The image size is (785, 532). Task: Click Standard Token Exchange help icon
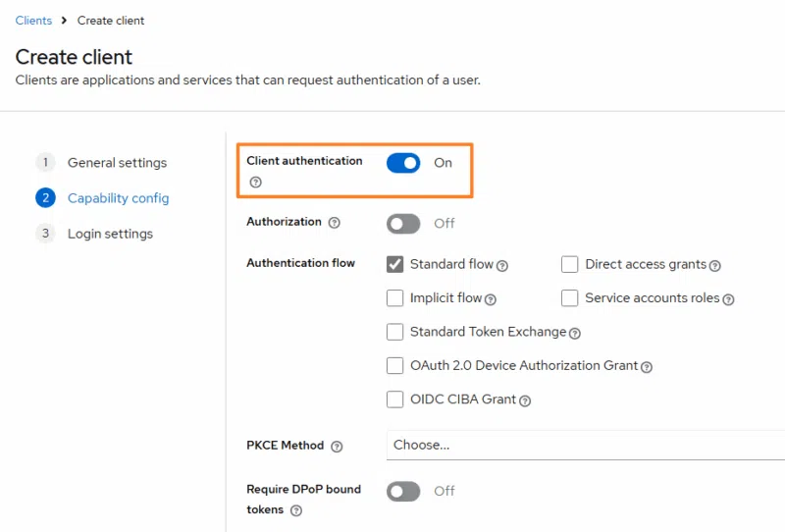click(575, 334)
